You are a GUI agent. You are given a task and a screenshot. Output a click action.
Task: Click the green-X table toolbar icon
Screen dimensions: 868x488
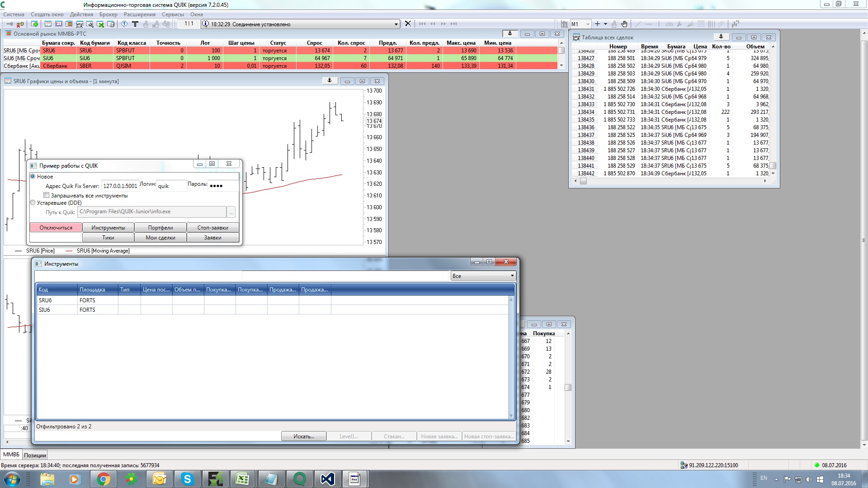[x=100, y=24]
